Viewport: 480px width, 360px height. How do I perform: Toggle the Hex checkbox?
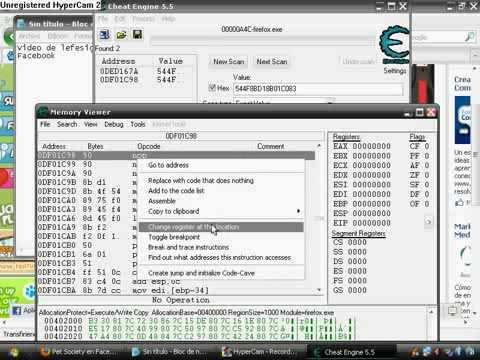tap(212, 88)
